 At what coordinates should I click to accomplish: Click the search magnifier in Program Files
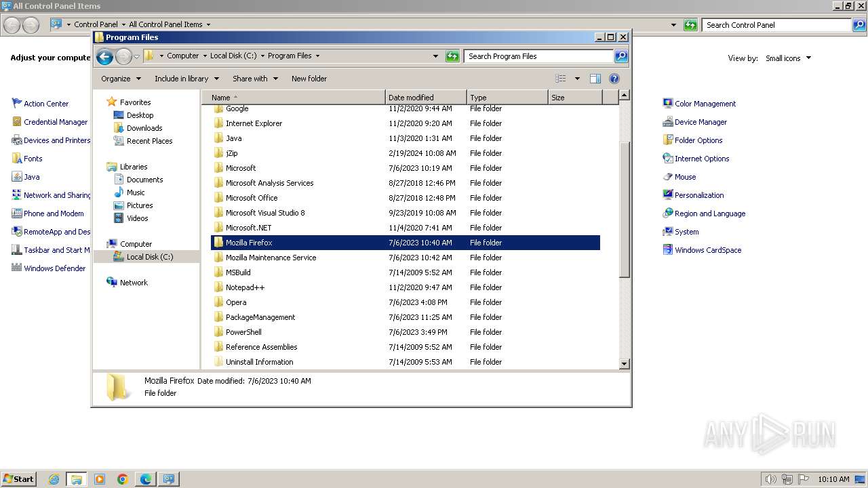[620, 56]
